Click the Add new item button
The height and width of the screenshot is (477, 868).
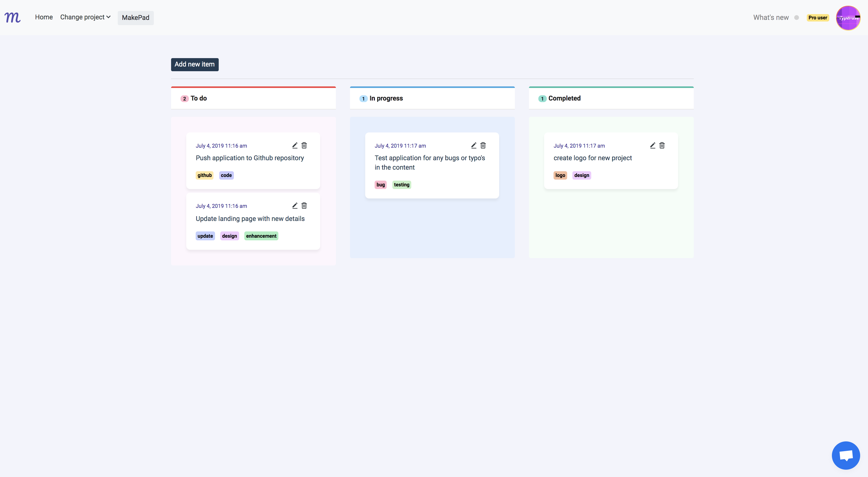(194, 64)
